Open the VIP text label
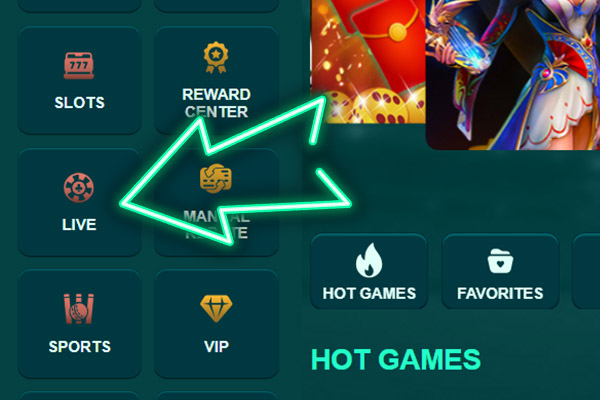600x400 pixels. [216, 347]
